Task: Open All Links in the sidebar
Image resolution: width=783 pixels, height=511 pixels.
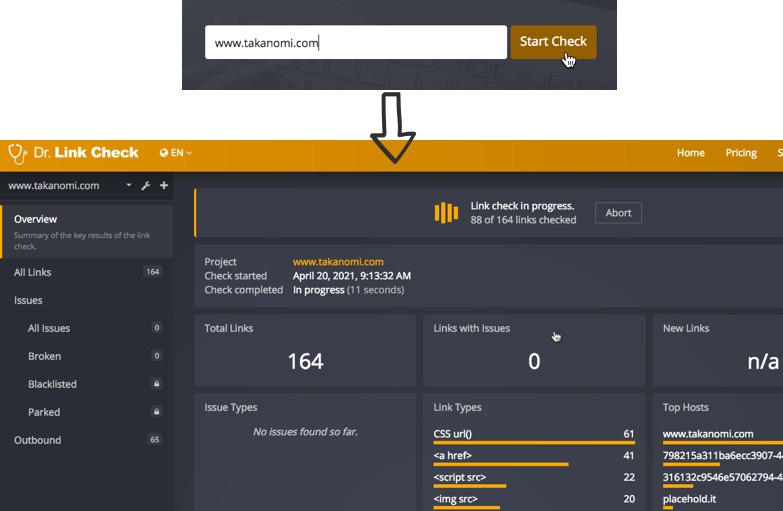Action: pos(87,272)
